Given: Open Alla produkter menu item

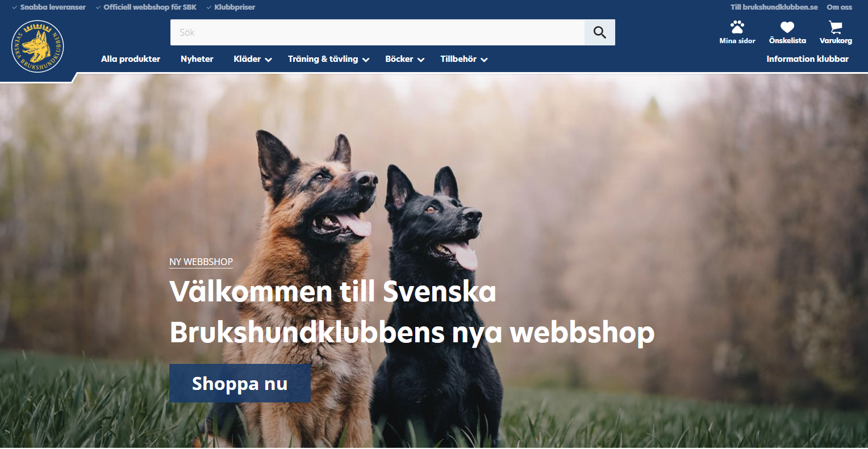Looking at the screenshot, I should coord(131,59).
